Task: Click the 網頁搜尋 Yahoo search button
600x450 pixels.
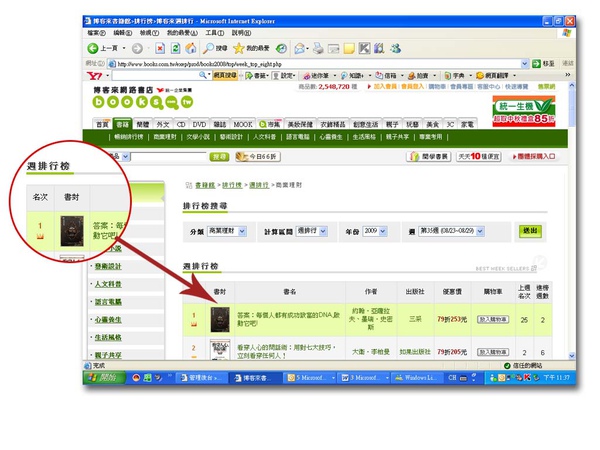Action: click(x=225, y=75)
